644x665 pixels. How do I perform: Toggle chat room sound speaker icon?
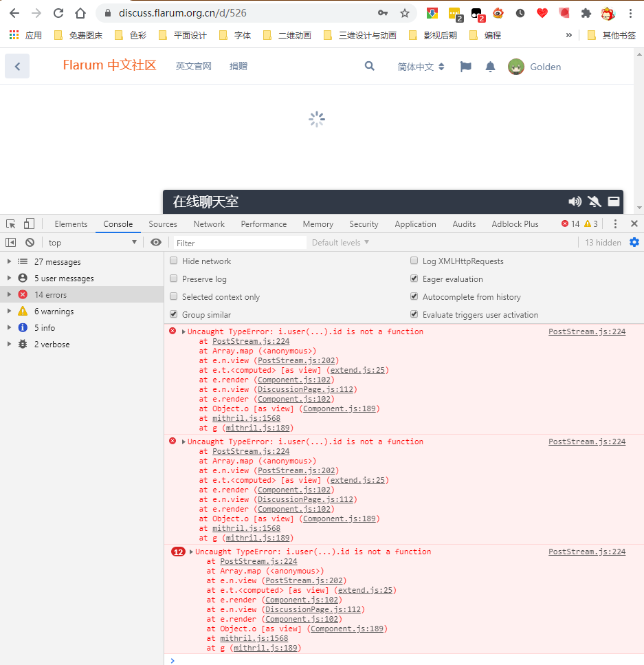coord(575,201)
